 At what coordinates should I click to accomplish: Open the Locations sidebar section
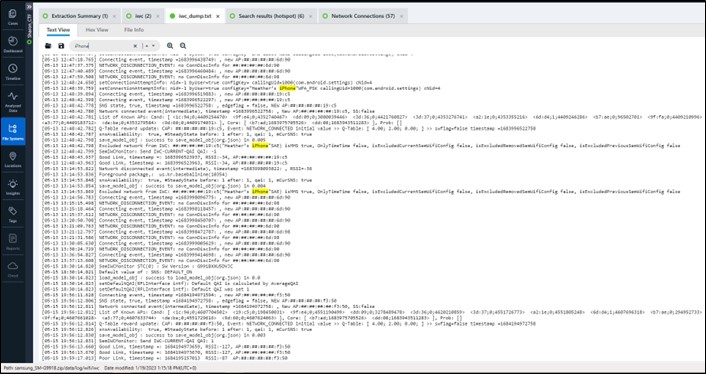click(x=13, y=159)
